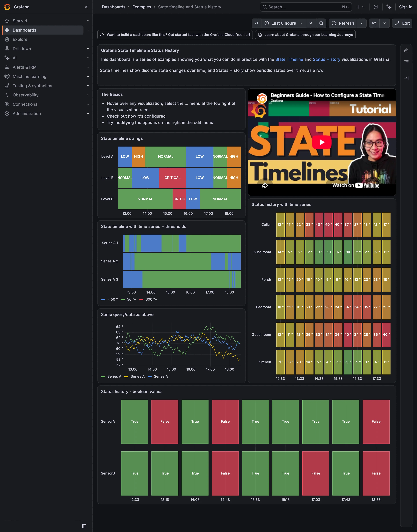The height and width of the screenshot is (532, 417).
Task: Open the share options dropdown arrow
Action: [x=385, y=23]
